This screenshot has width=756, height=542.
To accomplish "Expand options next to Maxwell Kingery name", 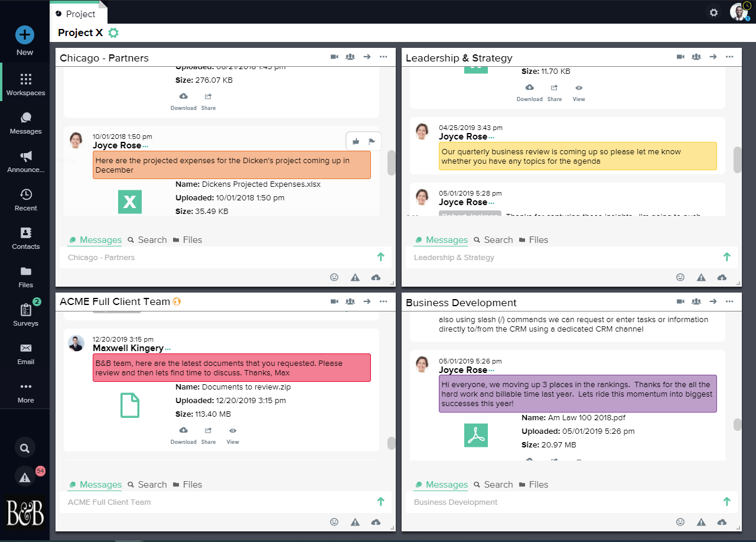I will 168,349.
